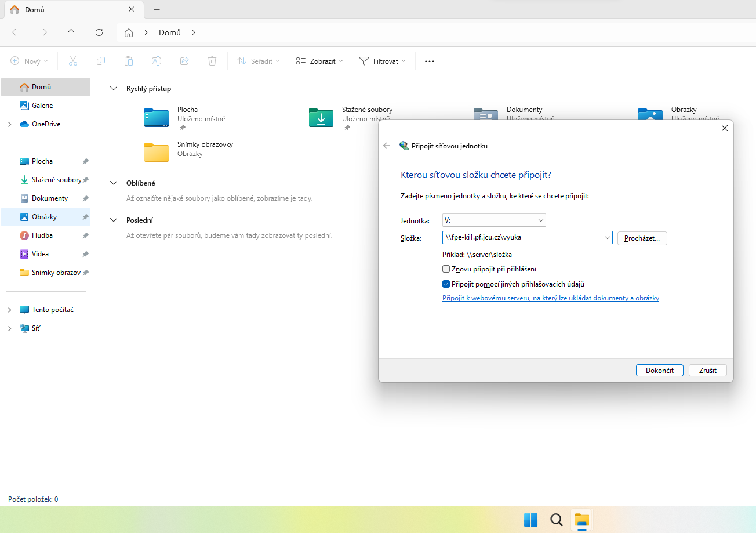The image size is (756, 533).
Task: Open Videa in the sidebar
Action: click(46, 254)
